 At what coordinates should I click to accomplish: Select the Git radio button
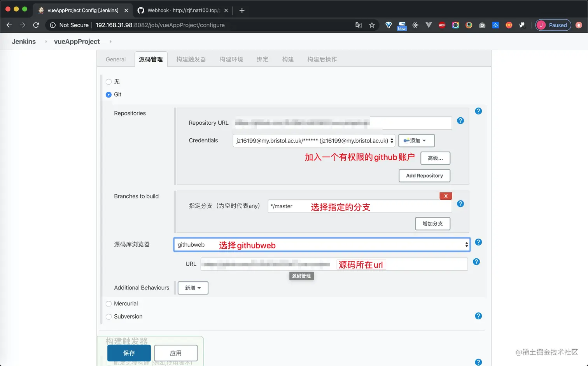click(108, 95)
